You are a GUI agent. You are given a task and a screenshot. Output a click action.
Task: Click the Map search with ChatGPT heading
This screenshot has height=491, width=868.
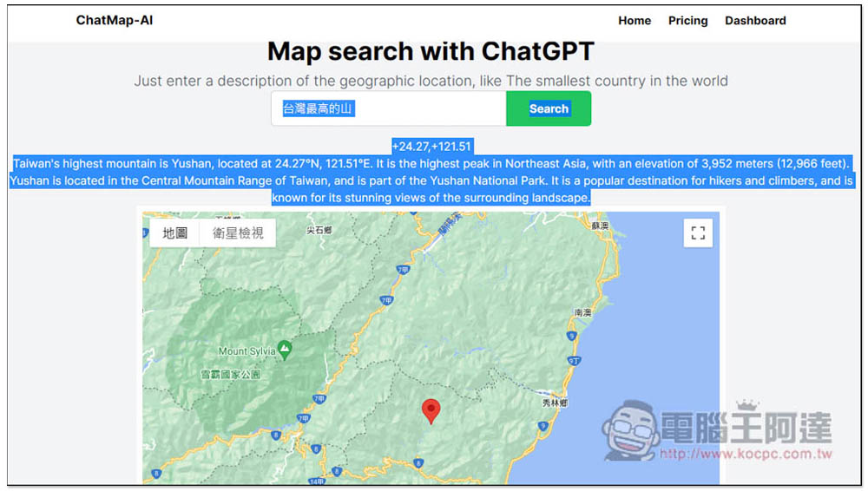click(431, 51)
